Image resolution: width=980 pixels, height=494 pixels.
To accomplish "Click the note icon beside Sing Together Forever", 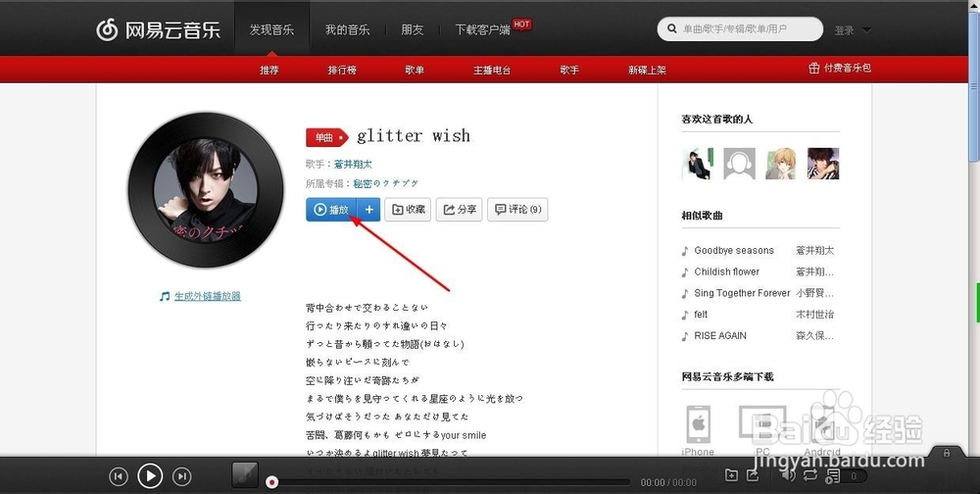I will coord(685,293).
